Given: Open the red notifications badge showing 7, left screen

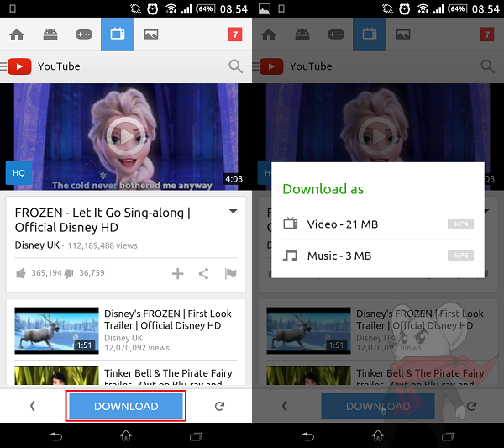Looking at the screenshot, I should tap(235, 34).
